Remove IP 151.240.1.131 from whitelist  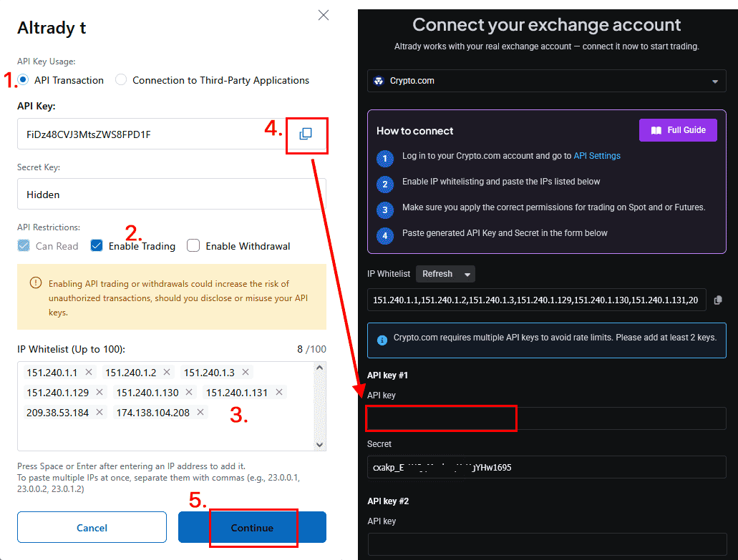click(x=279, y=392)
